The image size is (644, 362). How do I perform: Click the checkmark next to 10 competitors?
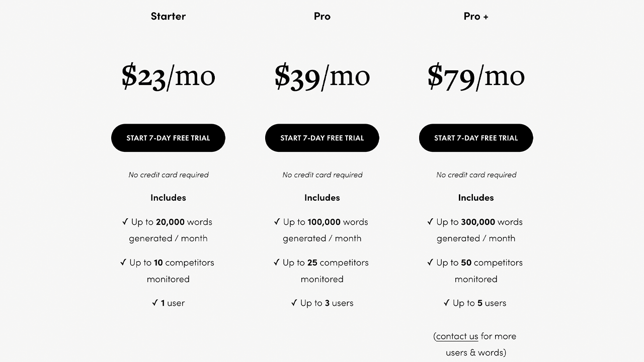123,262
